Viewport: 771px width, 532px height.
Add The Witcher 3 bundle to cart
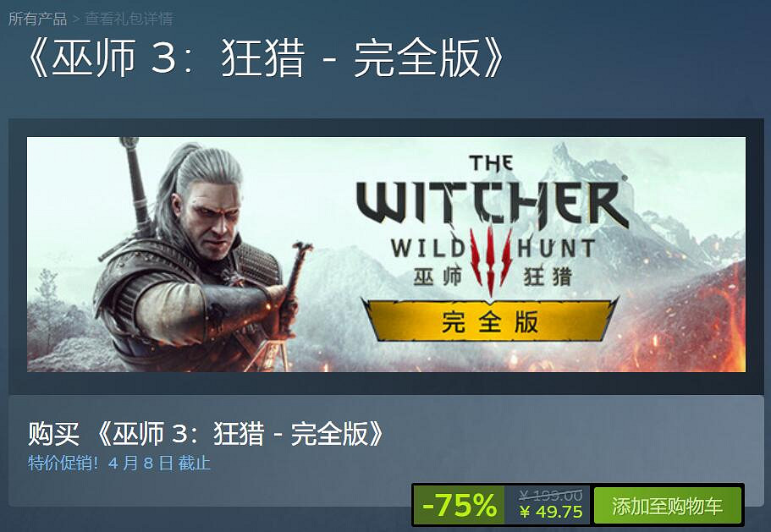pyautogui.click(x=667, y=506)
